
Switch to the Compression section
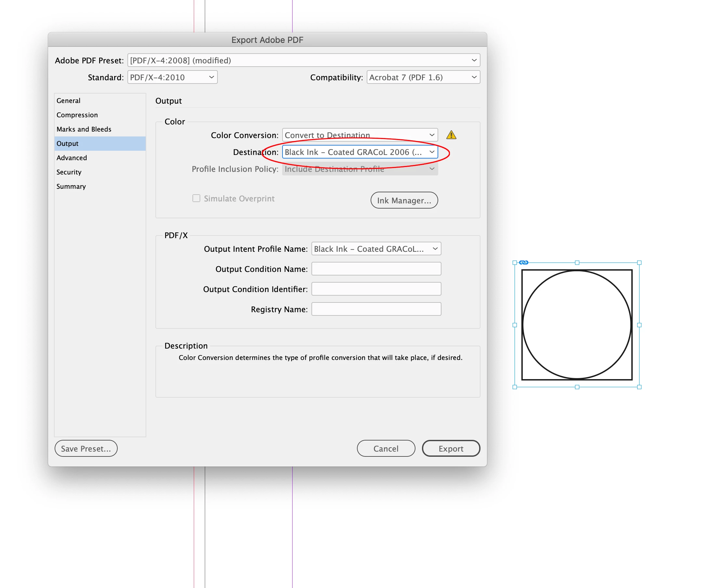[x=77, y=115]
